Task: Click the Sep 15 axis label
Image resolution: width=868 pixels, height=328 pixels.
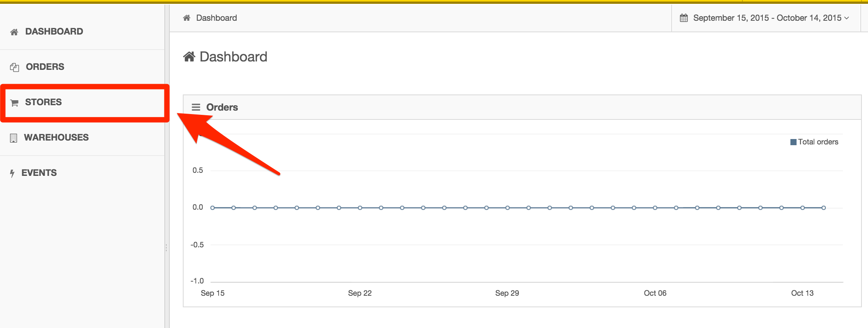Action: pos(213,293)
